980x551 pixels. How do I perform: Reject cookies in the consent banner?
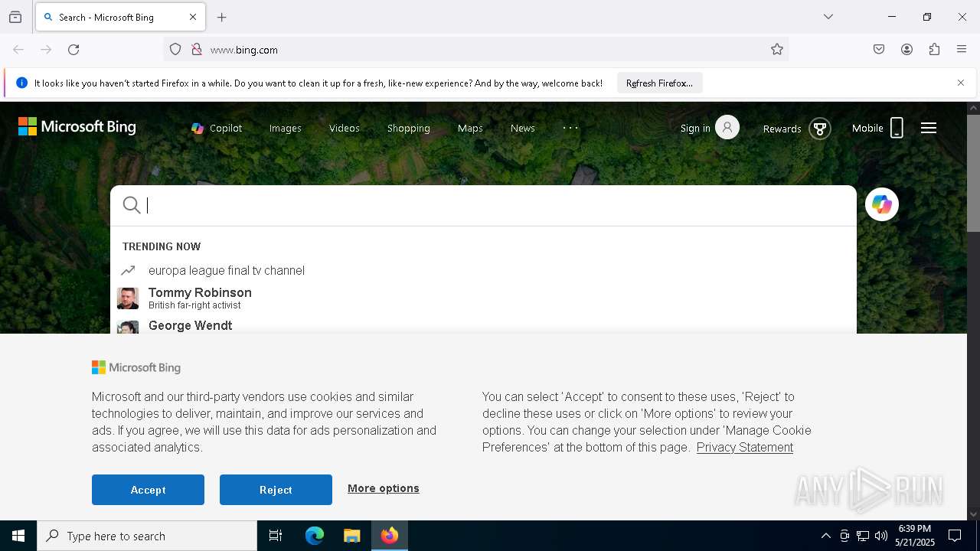[x=276, y=490]
